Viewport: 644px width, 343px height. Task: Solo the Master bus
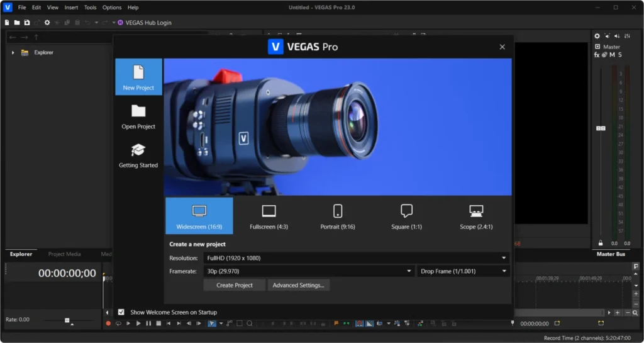619,55
